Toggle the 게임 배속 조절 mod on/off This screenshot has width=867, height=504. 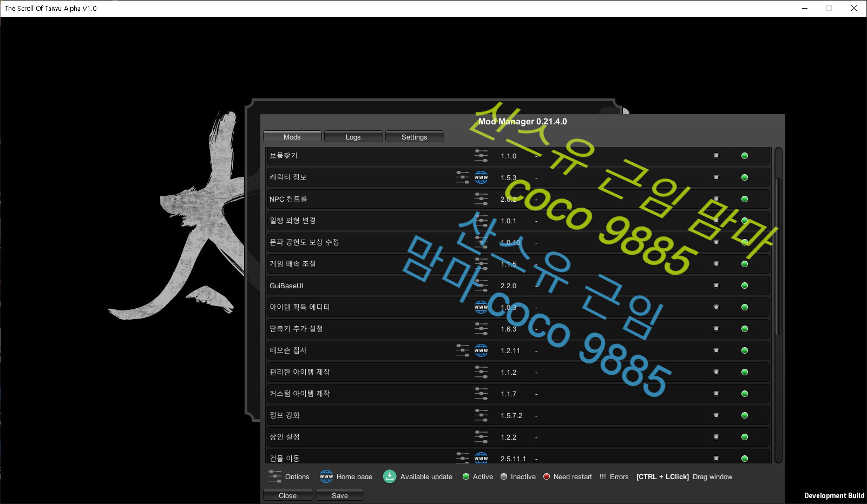pos(716,264)
